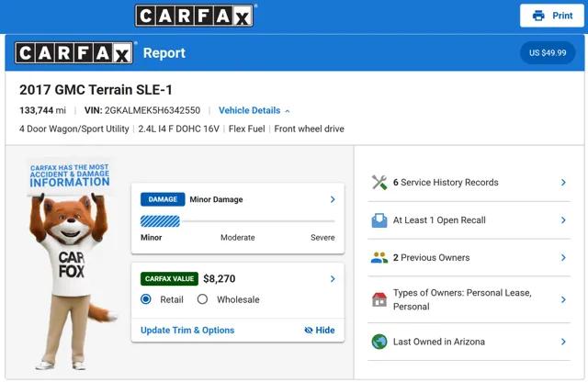Click the Flex Fuel spec text
The height and width of the screenshot is (382, 588).
click(247, 129)
